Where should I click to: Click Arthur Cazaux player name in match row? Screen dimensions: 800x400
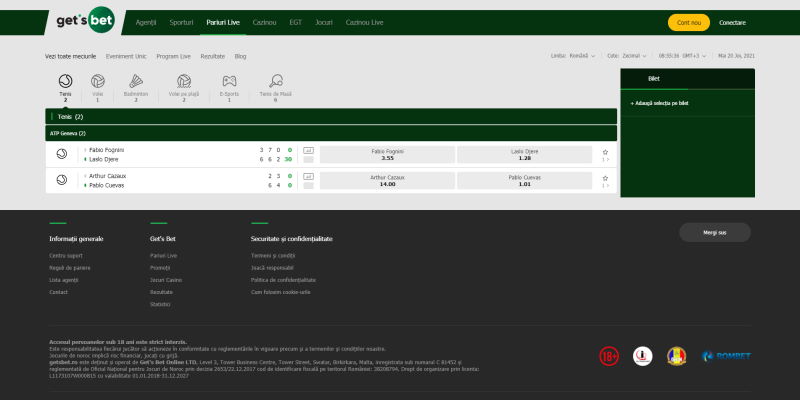coord(108,176)
